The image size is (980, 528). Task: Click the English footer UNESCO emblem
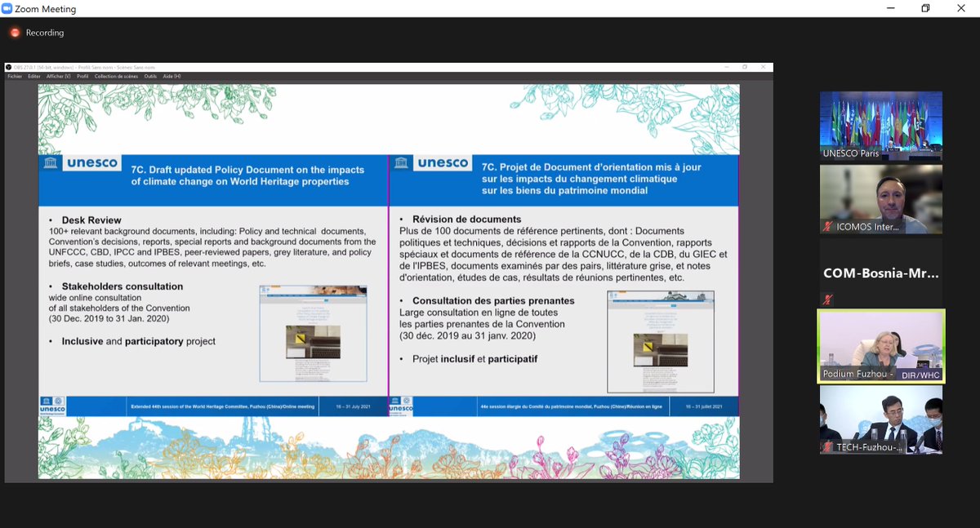click(52, 406)
